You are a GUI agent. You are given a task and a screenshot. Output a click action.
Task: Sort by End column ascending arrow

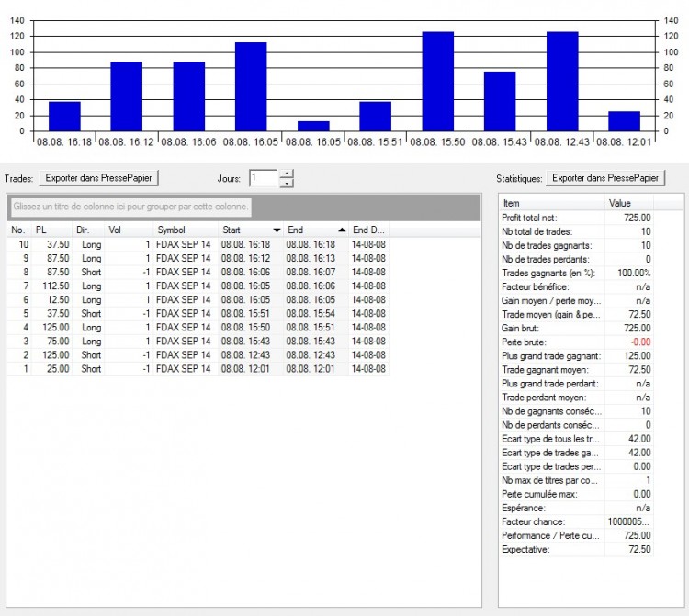[342, 230]
